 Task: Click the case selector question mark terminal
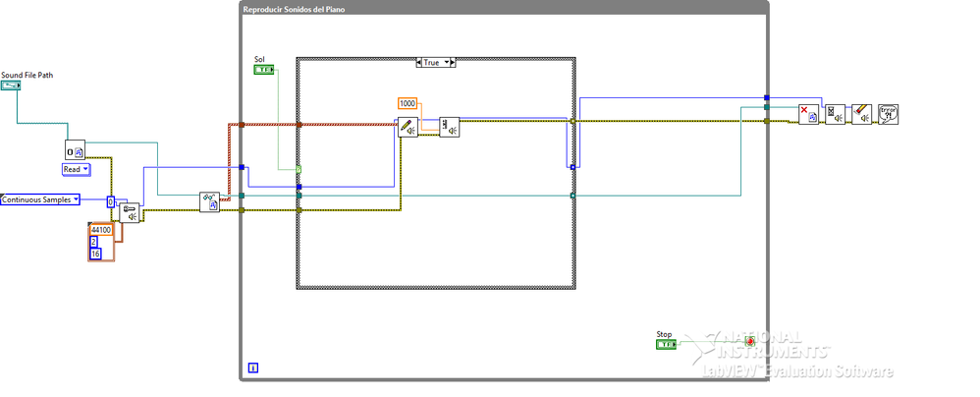pyautogui.click(x=299, y=169)
